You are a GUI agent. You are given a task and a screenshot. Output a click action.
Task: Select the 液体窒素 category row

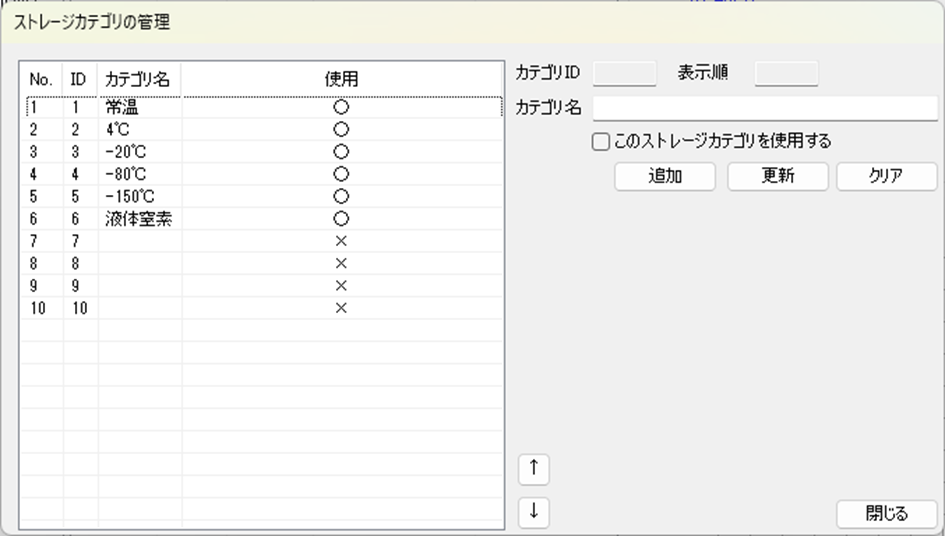tap(138, 219)
